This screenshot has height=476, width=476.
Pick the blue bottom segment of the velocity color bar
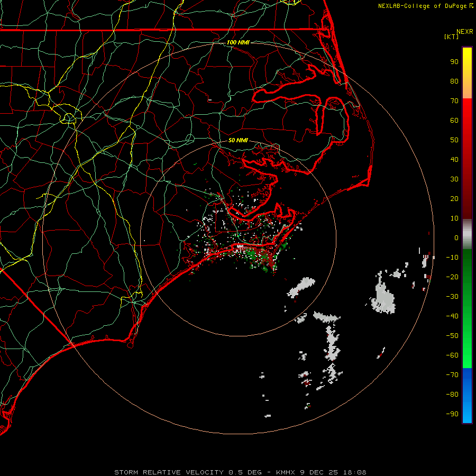point(467,396)
